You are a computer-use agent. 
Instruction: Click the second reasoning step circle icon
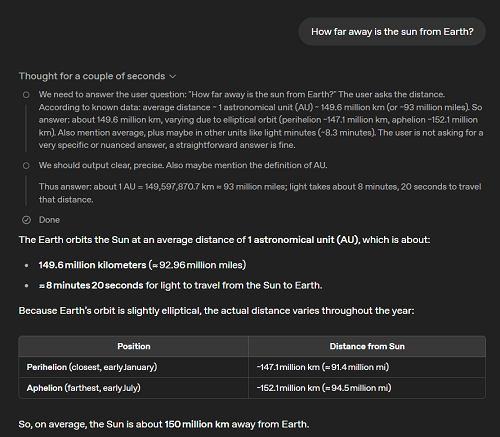coord(26,166)
